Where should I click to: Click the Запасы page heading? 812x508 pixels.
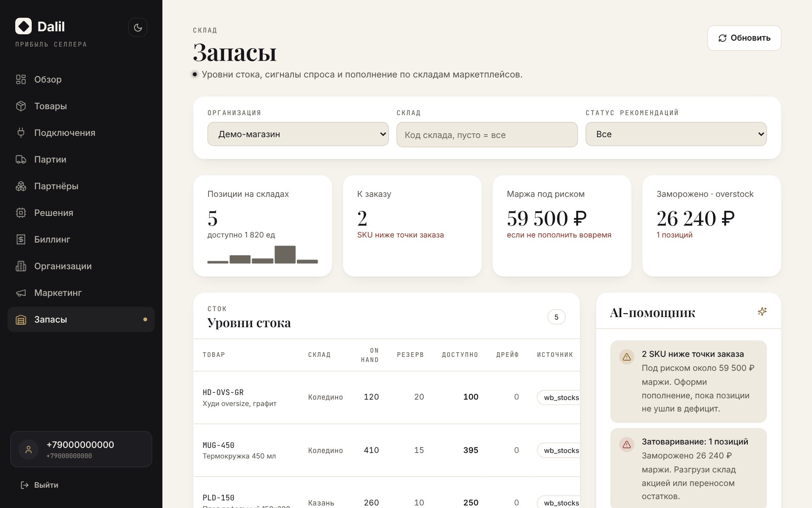[235, 52]
